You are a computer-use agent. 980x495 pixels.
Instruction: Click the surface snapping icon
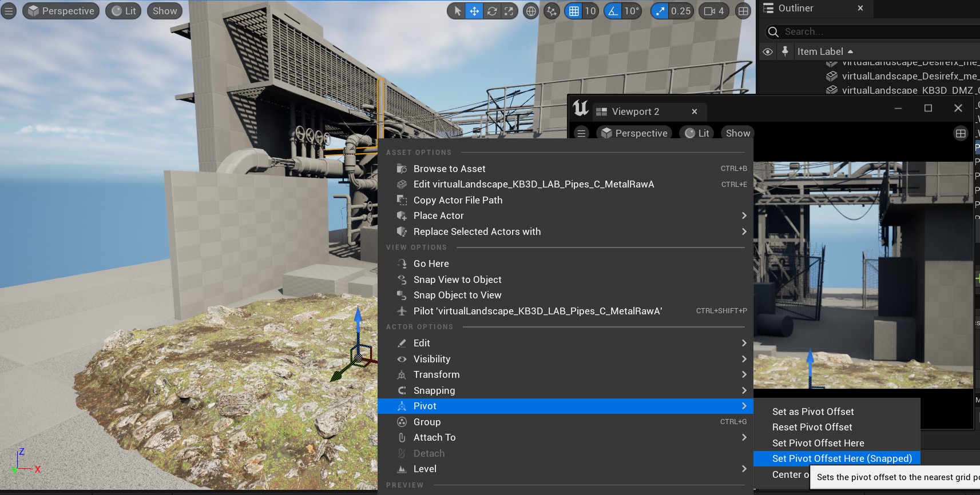click(x=552, y=11)
